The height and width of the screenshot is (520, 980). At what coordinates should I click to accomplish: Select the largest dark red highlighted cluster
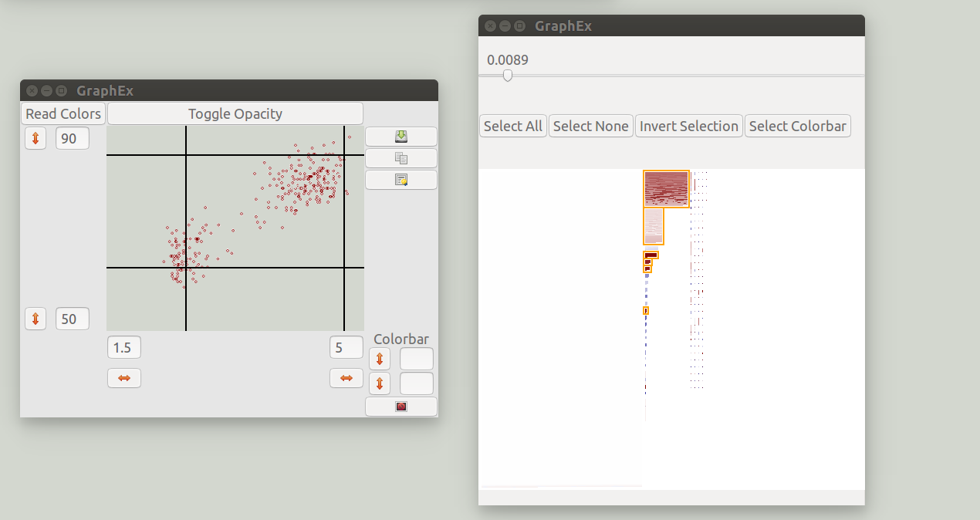(x=666, y=189)
